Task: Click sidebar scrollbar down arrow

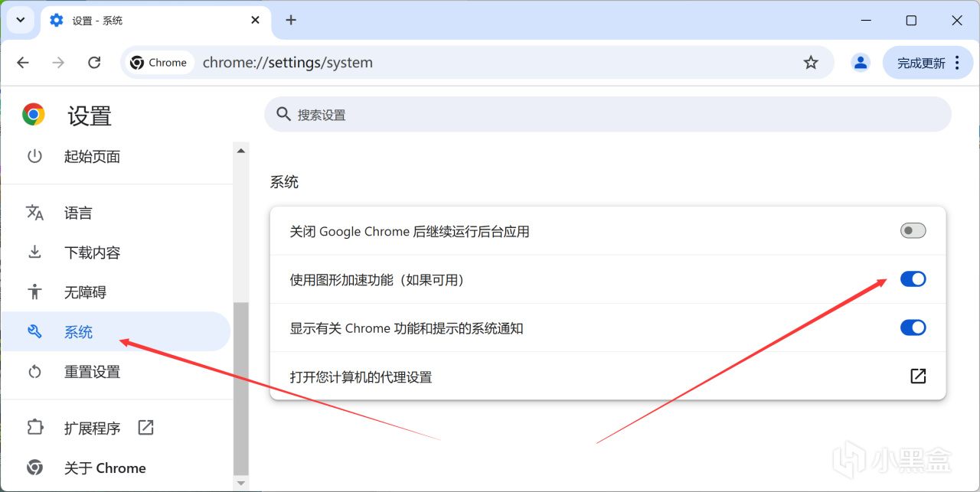Action: [241, 483]
